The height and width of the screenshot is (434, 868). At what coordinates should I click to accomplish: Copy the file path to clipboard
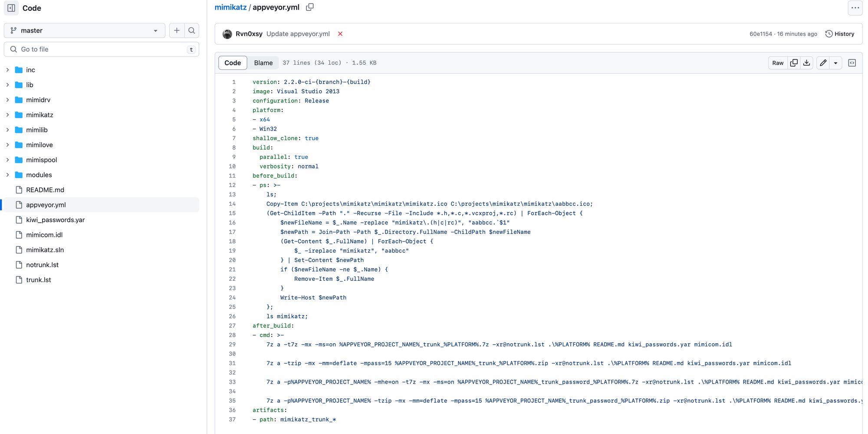[310, 7]
